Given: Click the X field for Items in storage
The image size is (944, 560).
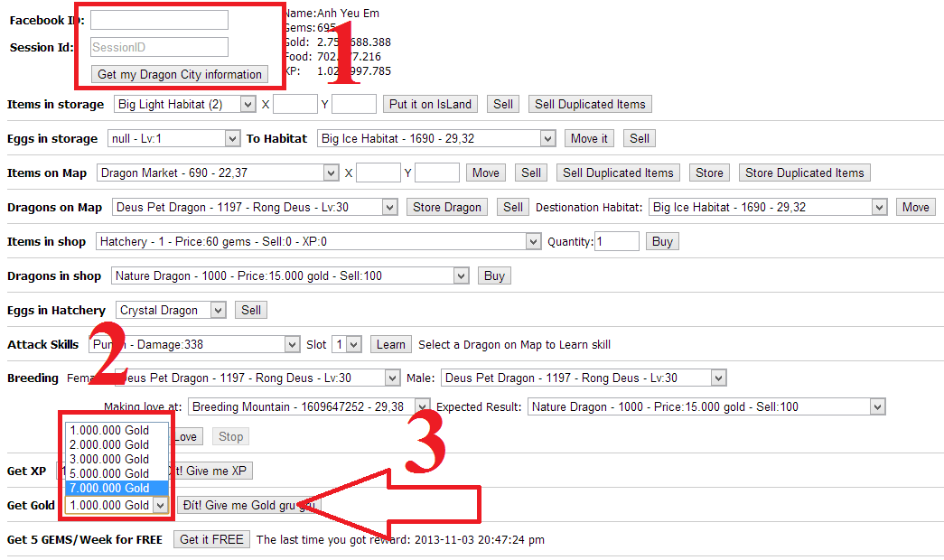Looking at the screenshot, I should [x=295, y=104].
